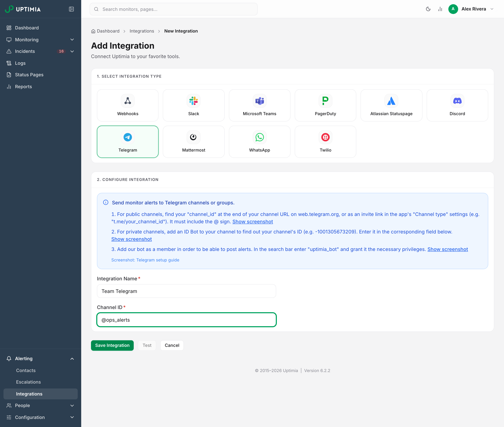Click the Test button
The height and width of the screenshot is (427, 504).
[147, 345]
